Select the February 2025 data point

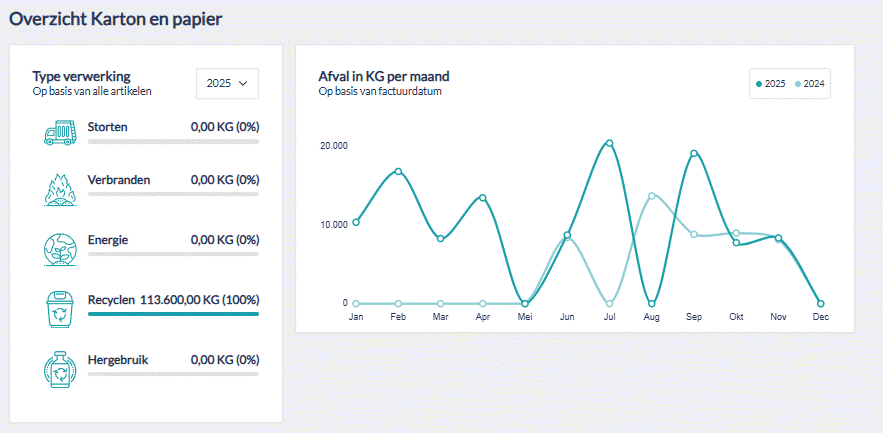[398, 171]
